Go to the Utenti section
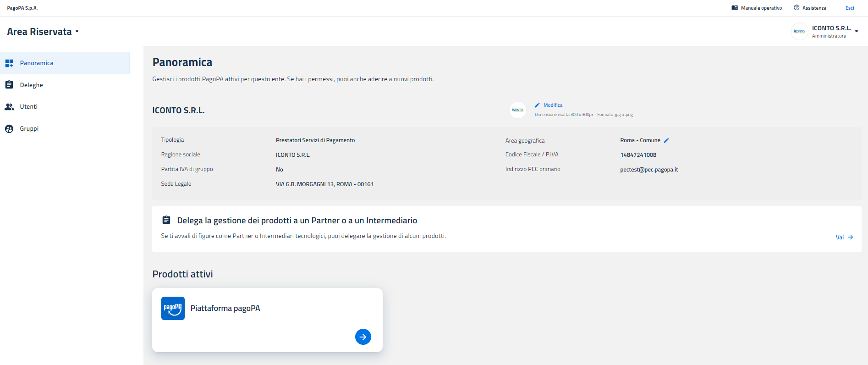This screenshot has height=365, width=868. point(28,107)
